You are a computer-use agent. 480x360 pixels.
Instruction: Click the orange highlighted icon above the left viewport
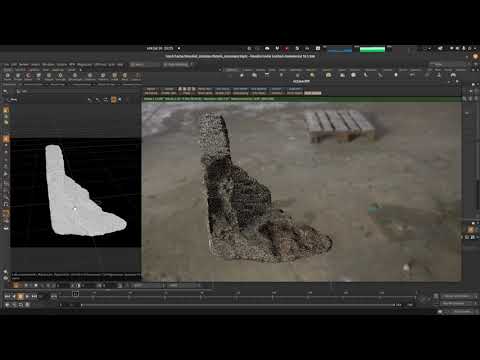(114, 100)
